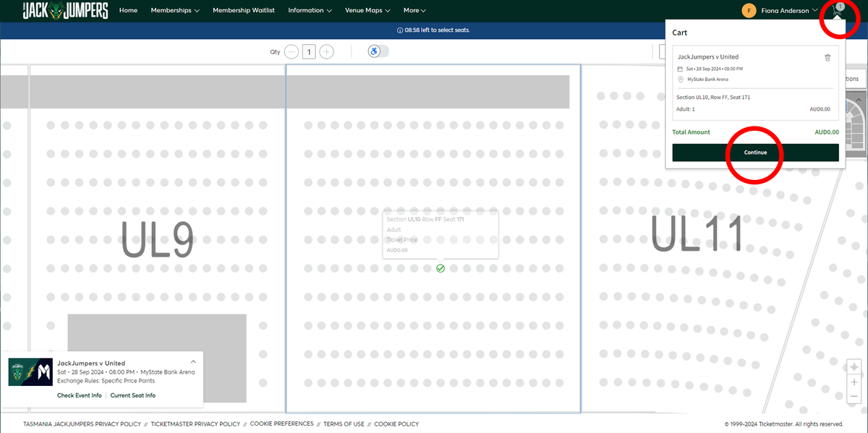This screenshot has height=433, width=868.
Task: Click the calendar icon in cart
Action: [x=680, y=69]
